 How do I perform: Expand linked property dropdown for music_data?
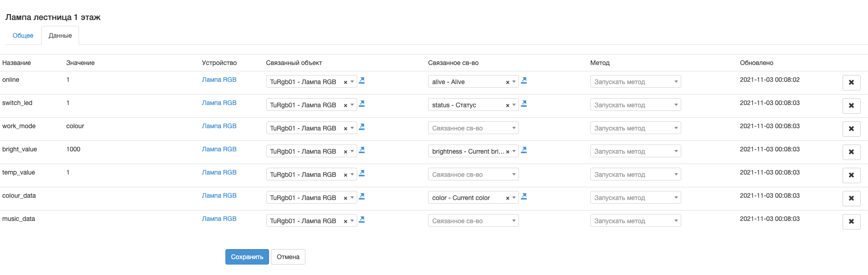(x=473, y=221)
